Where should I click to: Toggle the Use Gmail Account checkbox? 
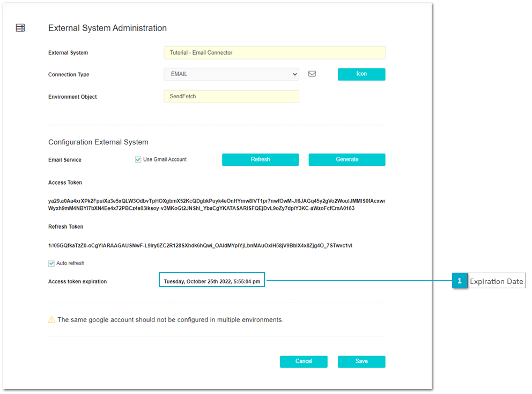click(138, 159)
